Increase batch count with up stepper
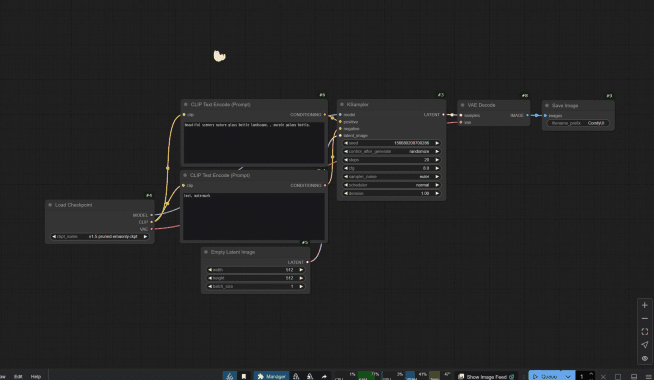Screen dimensions: 654x380 (x=591, y=374)
